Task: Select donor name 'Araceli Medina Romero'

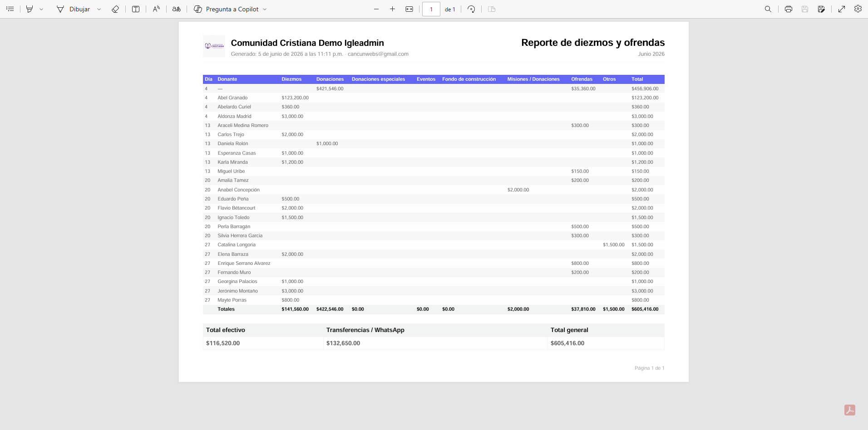Action: (243, 125)
